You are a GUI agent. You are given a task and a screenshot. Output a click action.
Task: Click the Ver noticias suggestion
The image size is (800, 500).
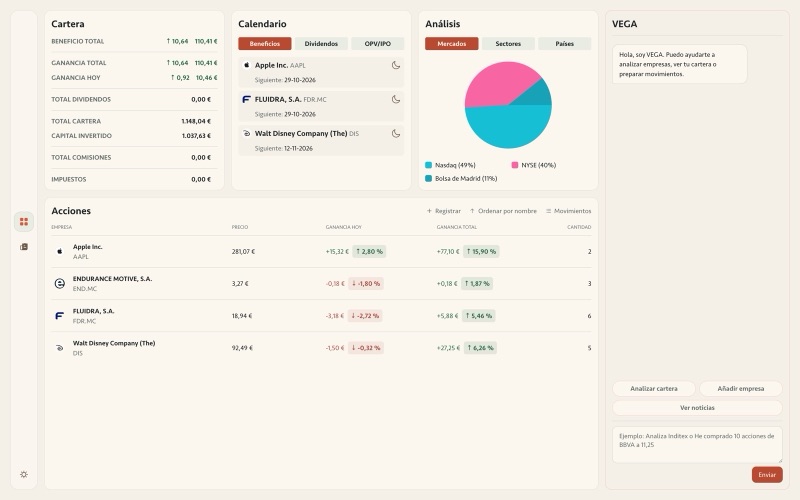pyautogui.click(x=697, y=408)
